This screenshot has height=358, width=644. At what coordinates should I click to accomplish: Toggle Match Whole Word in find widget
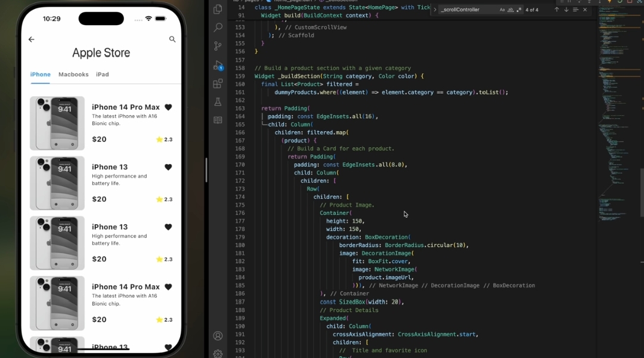pos(510,10)
